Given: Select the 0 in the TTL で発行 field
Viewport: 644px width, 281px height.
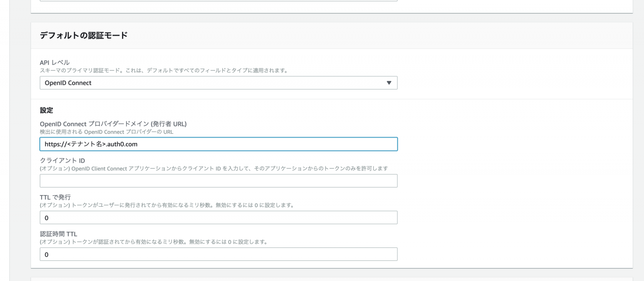Looking at the screenshot, I should 46,217.
